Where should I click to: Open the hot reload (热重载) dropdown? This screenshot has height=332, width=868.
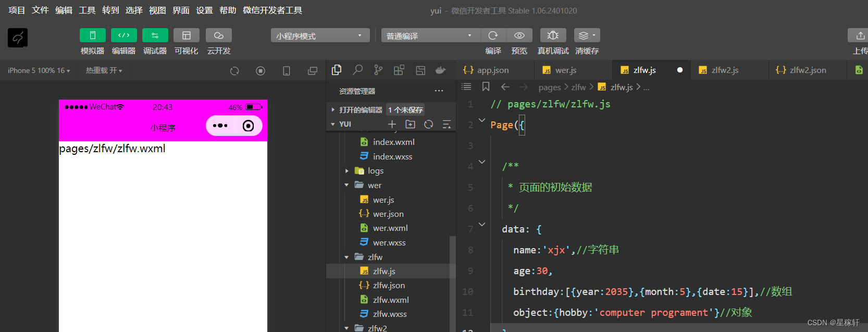[104, 70]
